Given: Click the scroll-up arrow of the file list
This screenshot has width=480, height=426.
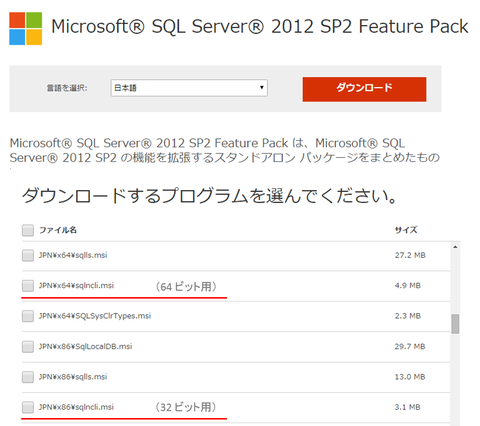Looking at the screenshot, I should (x=455, y=247).
